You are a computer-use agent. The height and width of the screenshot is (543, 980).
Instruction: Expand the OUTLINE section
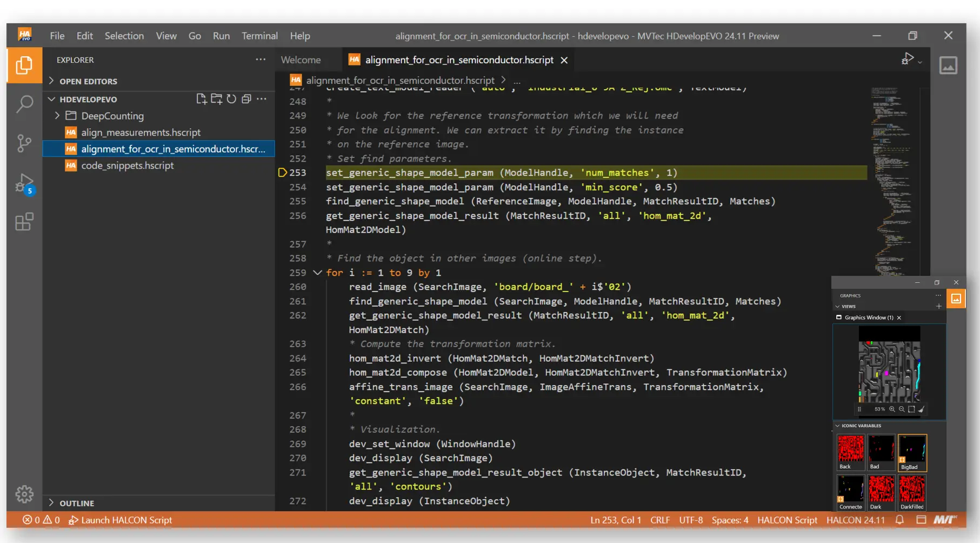[76, 503]
